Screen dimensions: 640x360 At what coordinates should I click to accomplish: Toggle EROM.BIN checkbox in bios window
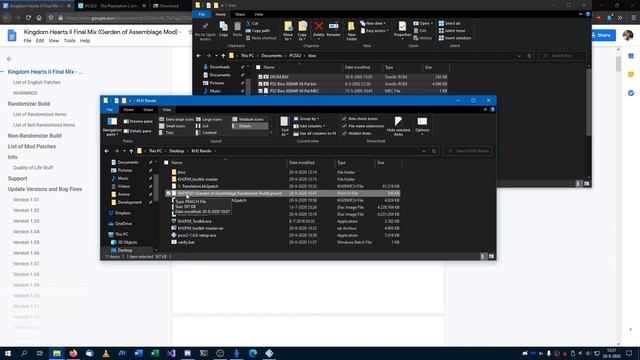point(260,77)
